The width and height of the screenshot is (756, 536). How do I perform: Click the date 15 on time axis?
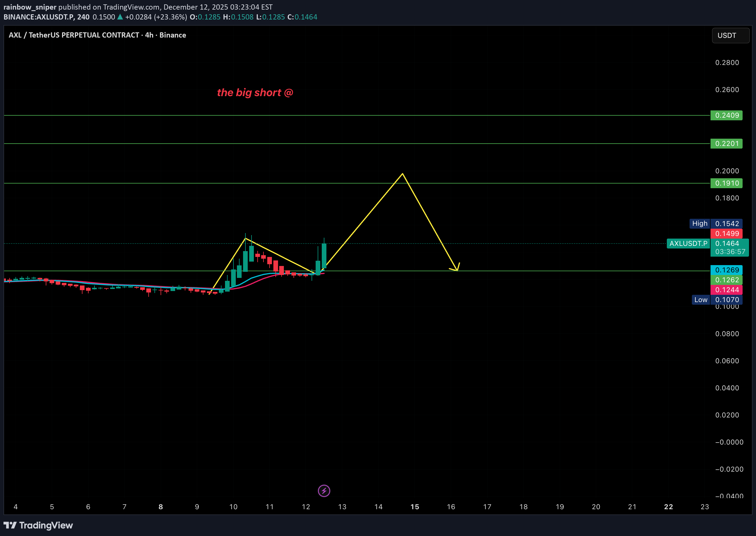point(415,507)
